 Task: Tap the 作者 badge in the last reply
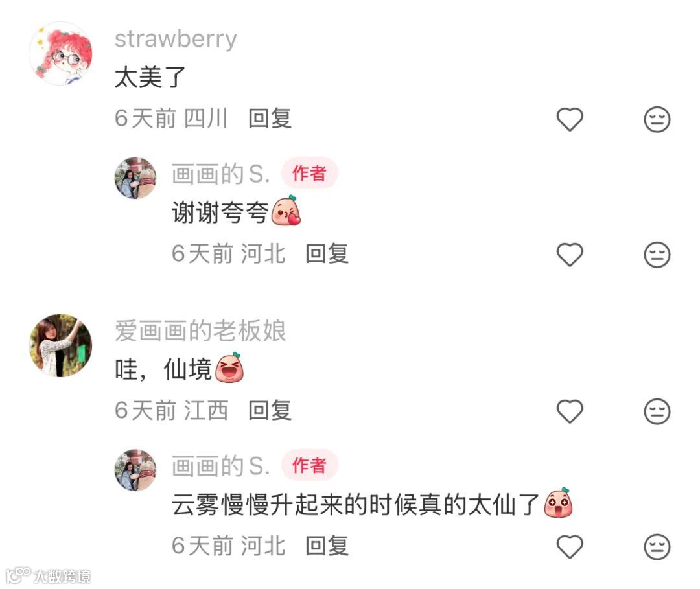point(309,465)
